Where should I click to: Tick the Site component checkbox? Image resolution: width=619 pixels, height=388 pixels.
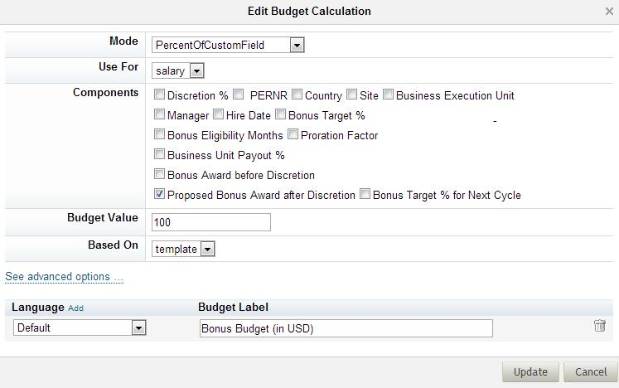(351, 94)
